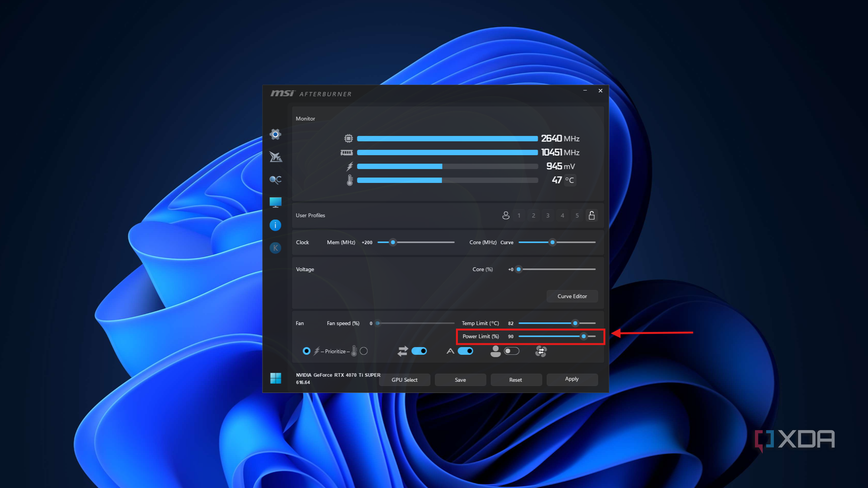Click the round K icon in sidebar
This screenshot has height=488, width=868.
coord(275,248)
